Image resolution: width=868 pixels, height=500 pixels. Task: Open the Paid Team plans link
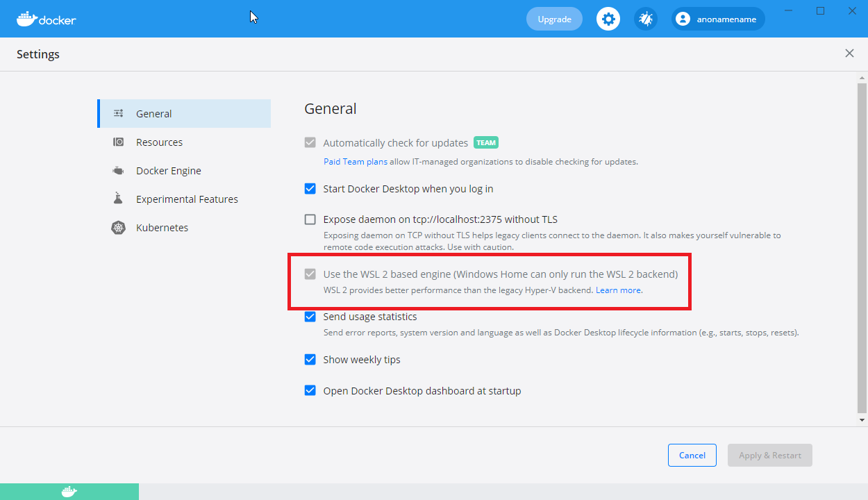[x=356, y=162]
